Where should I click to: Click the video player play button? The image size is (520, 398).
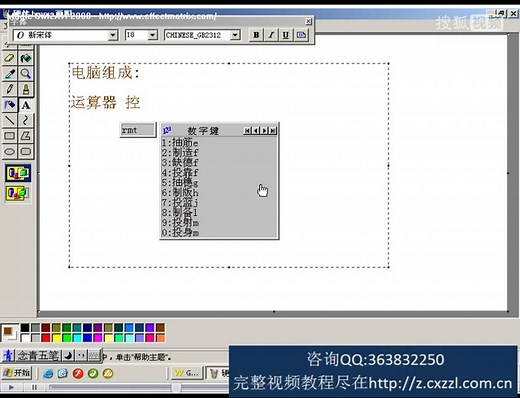(12, 387)
